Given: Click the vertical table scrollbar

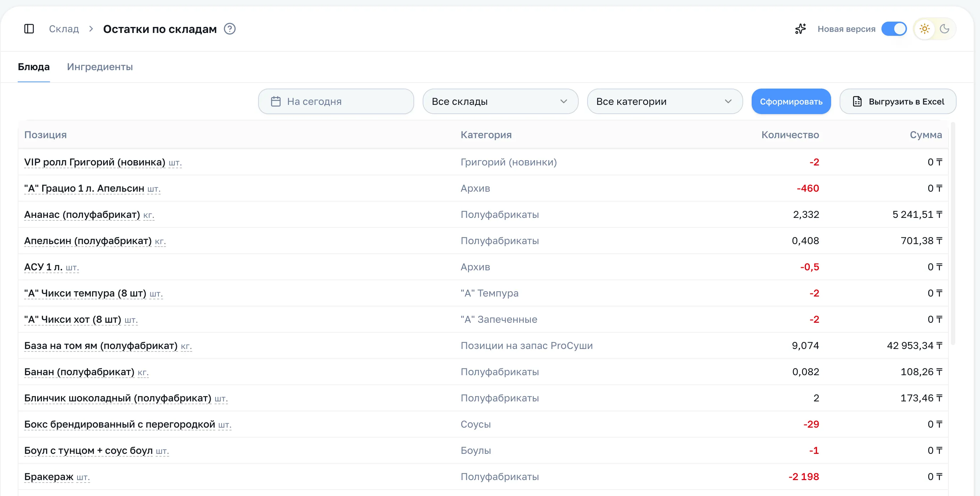Looking at the screenshot, I should [953, 233].
